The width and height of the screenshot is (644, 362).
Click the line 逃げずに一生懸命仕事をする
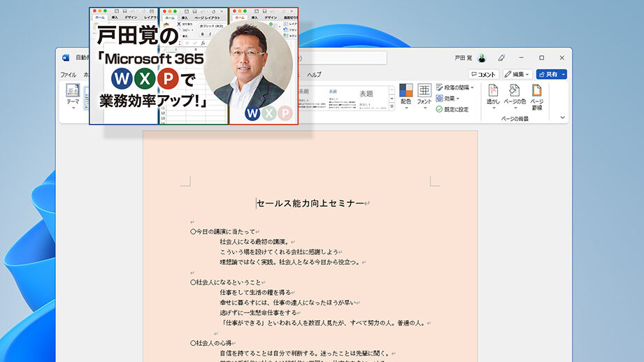click(x=258, y=313)
